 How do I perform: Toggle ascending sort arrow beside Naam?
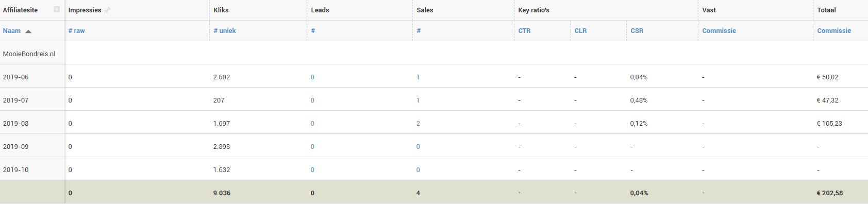click(x=28, y=31)
